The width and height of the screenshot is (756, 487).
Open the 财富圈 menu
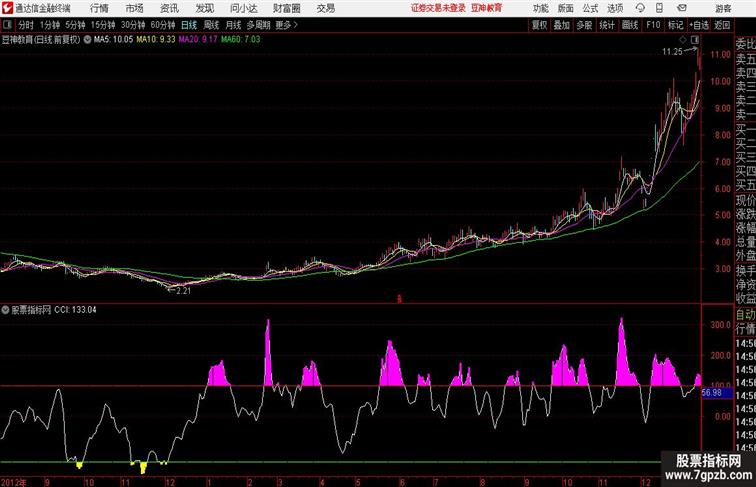(x=286, y=8)
